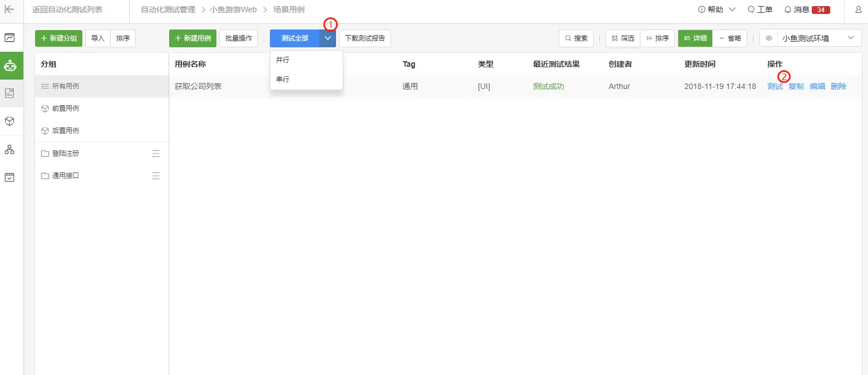Click 复制 to copy 获取公司列表 case
The image size is (868, 375).
pyautogui.click(x=796, y=86)
